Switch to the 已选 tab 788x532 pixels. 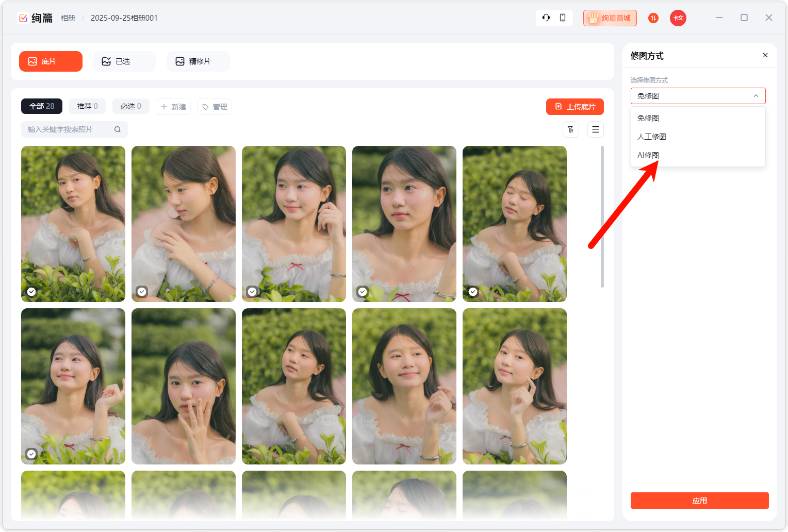[124, 61]
